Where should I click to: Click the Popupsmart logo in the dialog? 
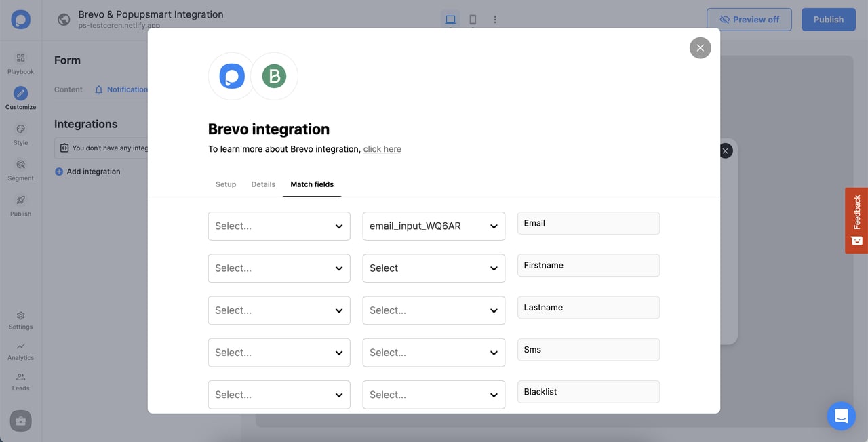point(232,76)
